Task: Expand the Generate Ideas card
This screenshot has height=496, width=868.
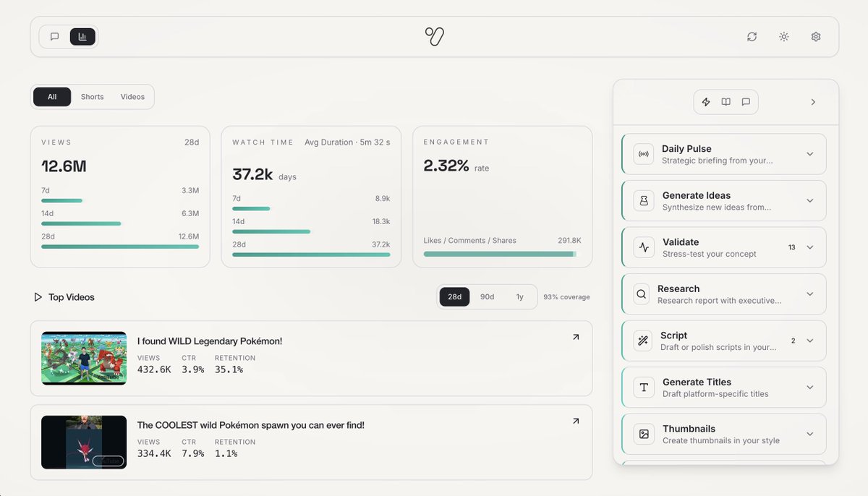Action: pyautogui.click(x=810, y=200)
